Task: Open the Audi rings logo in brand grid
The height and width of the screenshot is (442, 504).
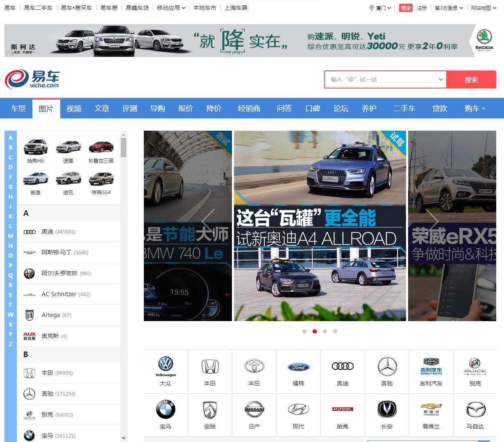Action: 343,372
